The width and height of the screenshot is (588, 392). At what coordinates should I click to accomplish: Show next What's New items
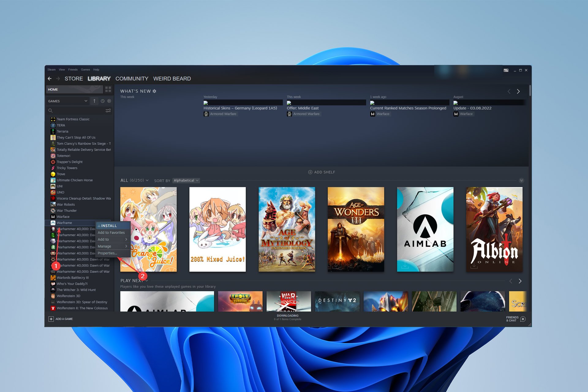click(x=518, y=92)
